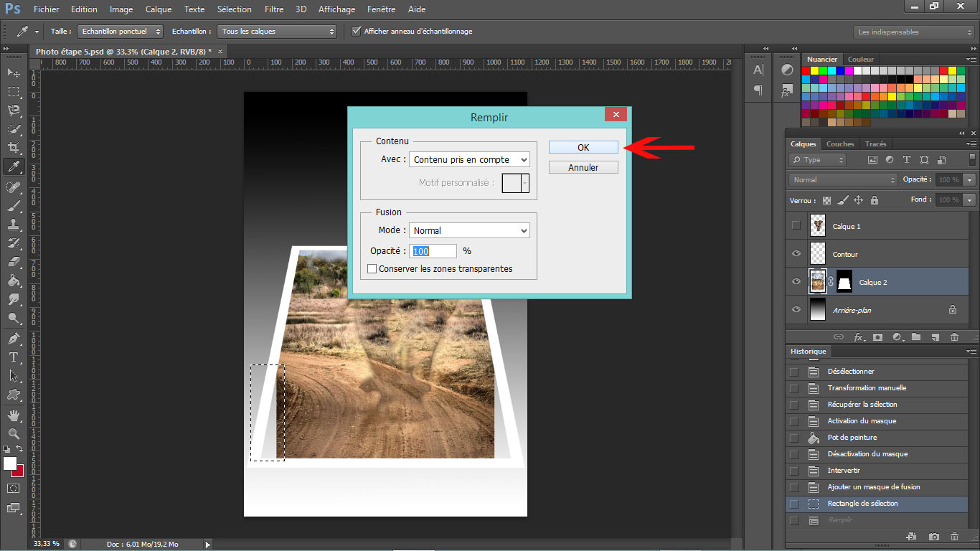Select the Type tool
This screenshot has height=551, width=980.
[x=14, y=357]
